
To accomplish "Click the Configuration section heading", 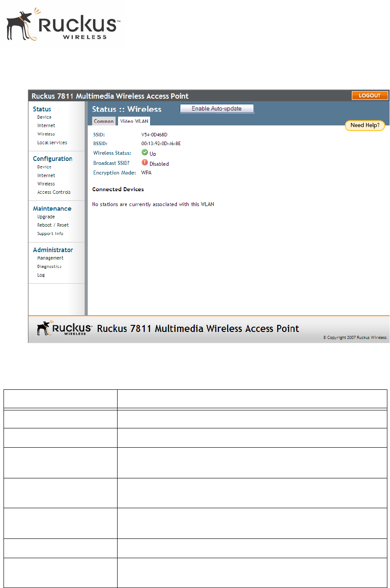I will 53,159.
